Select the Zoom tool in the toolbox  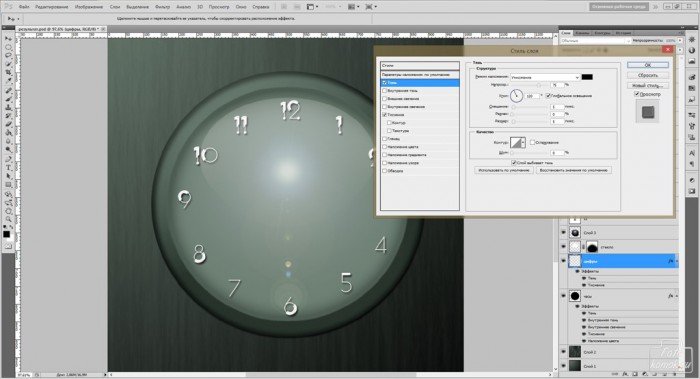tap(8, 219)
